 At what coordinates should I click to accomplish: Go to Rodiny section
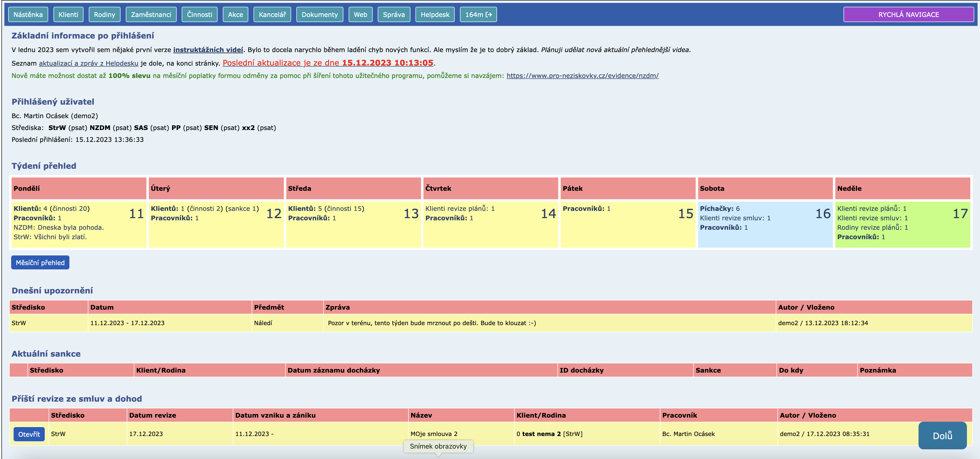(x=104, y=15)
